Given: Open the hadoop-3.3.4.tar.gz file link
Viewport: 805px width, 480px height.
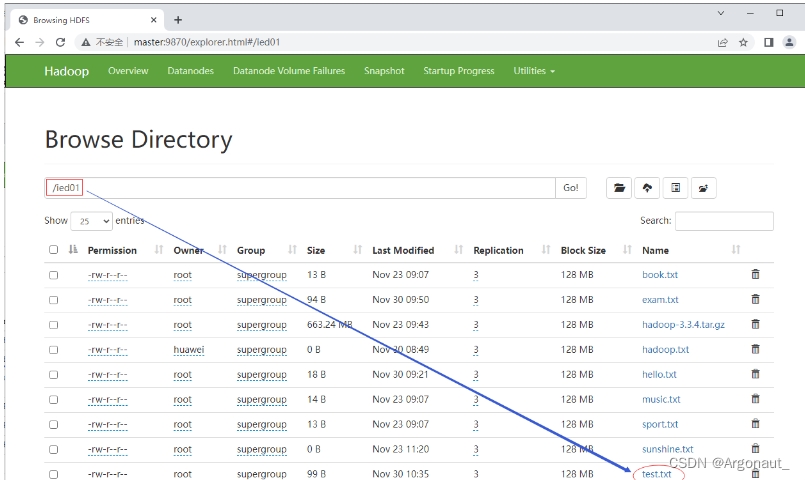Looking at the screenshot, I should (x=683, y=324).
